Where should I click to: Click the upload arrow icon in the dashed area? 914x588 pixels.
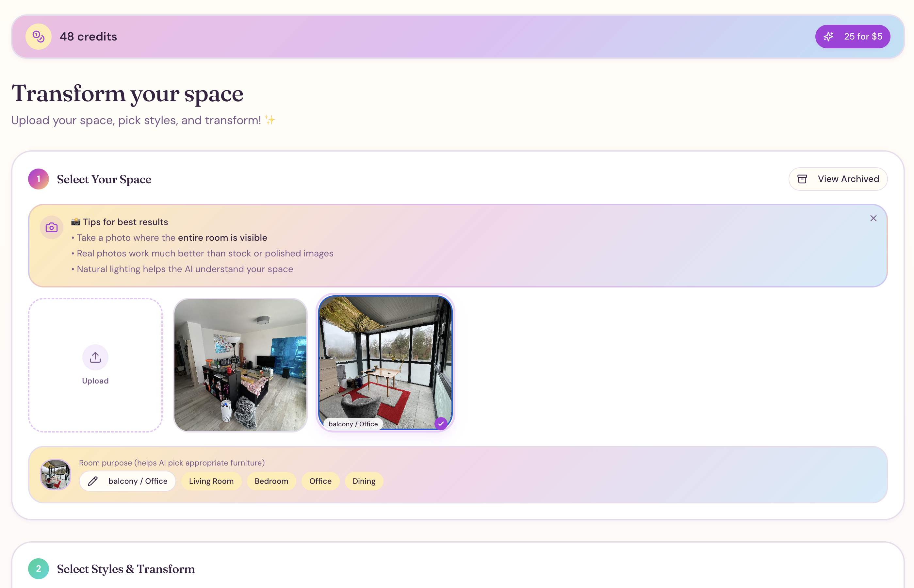95,357
